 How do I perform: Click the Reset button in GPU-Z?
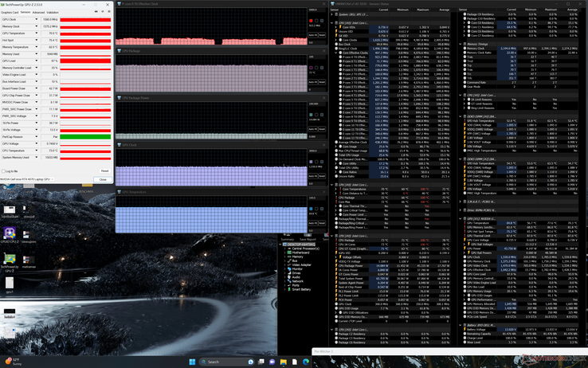pyautogui.click(x=104, y=171)
